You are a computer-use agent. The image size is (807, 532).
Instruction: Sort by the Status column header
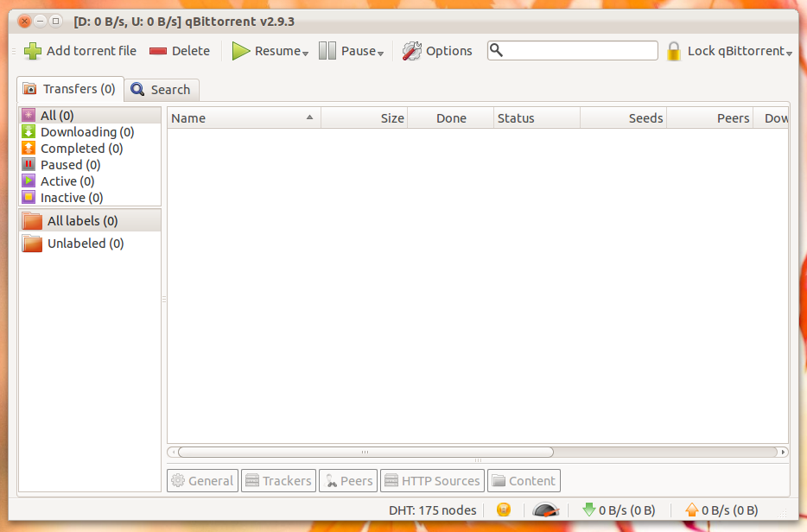pyautogui.click(x=537, y=117)
